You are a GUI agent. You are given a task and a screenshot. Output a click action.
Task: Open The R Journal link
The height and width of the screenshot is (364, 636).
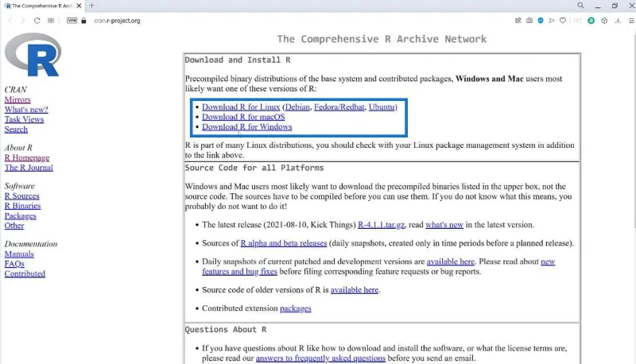[29, 168]
